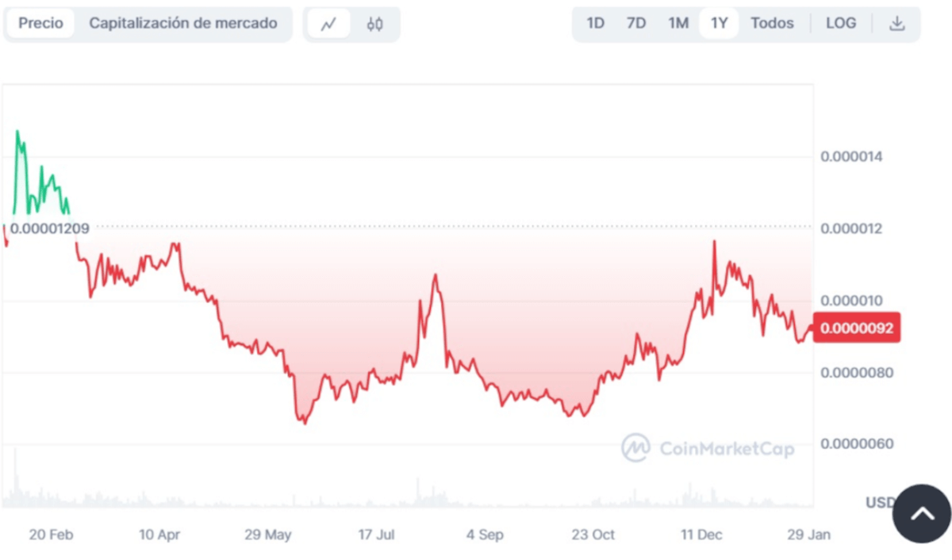Click the 29 Jan date marker
Image resolution: width=952 pixels, height=560 pixels.
(x=808, y=535)
